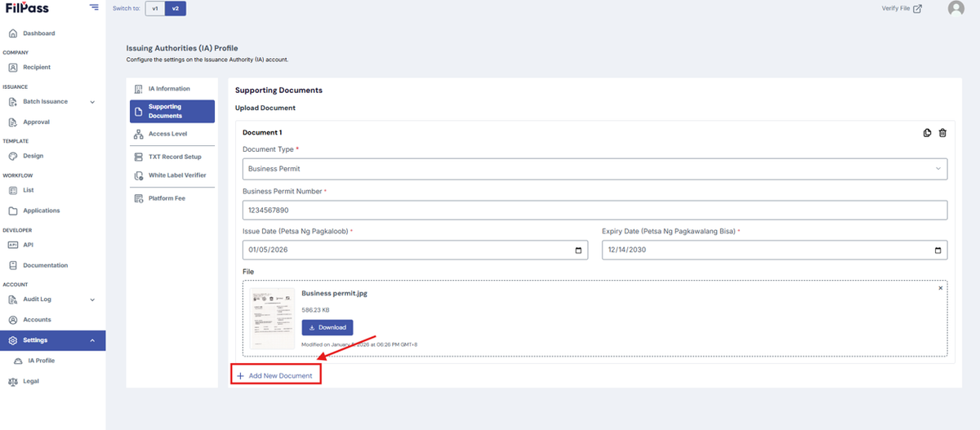Click Applications folder icon
This screenshot has height=430, width=980.
click(x=13, y=211)
